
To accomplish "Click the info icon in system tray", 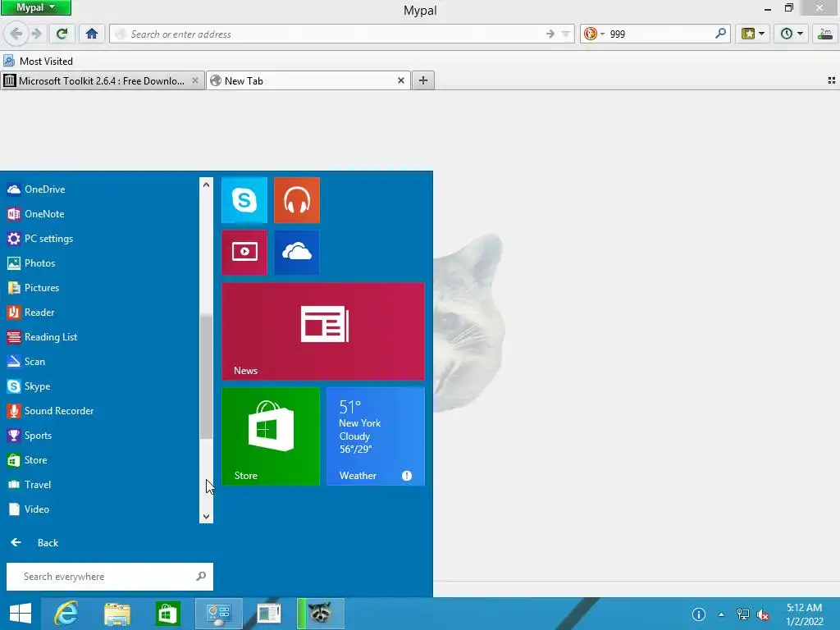I will [699, 614].
